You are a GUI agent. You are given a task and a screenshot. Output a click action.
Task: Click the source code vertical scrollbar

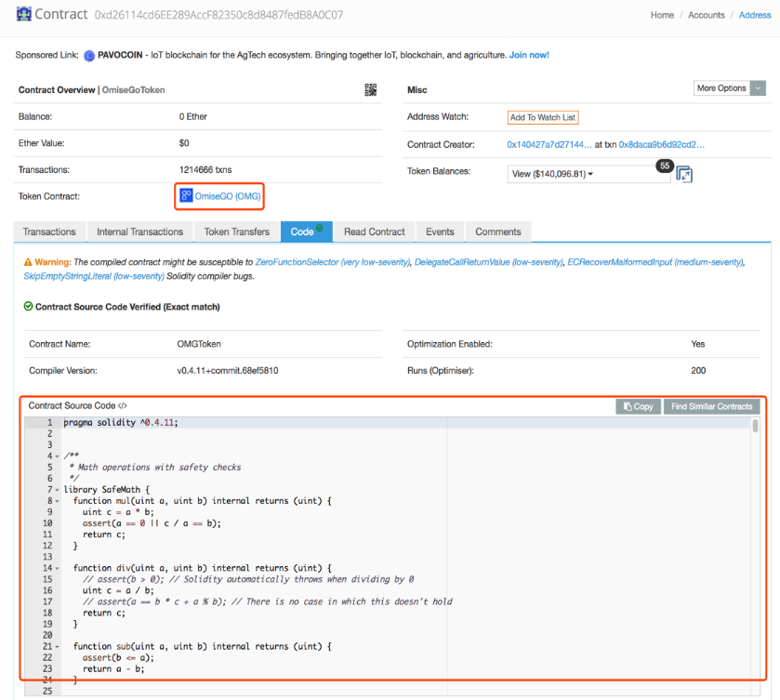[x=755, y=428]
